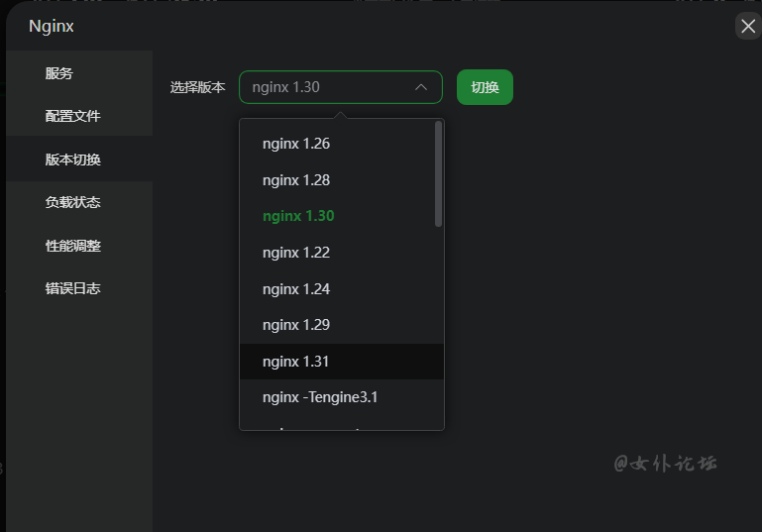Close the Nginx dialog with X icon
This screenshot has height=532, width=762.
748,26
